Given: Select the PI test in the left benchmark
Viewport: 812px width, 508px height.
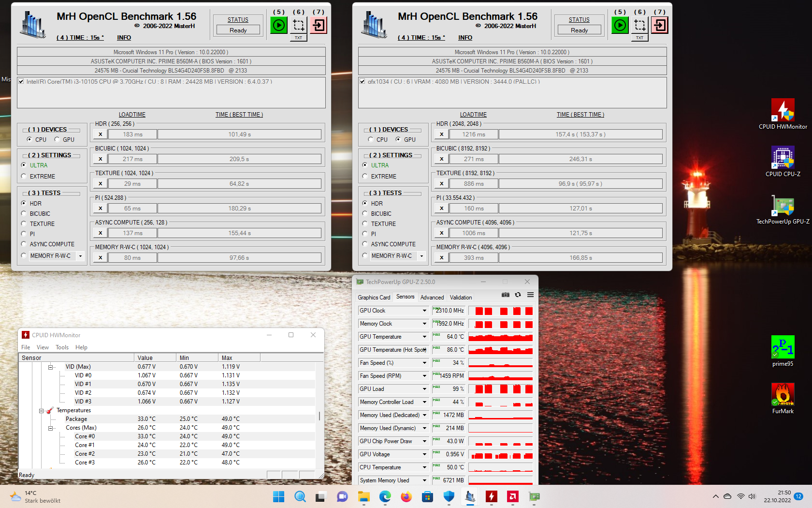Looking at the screenshot, I should tap(24, 234).
